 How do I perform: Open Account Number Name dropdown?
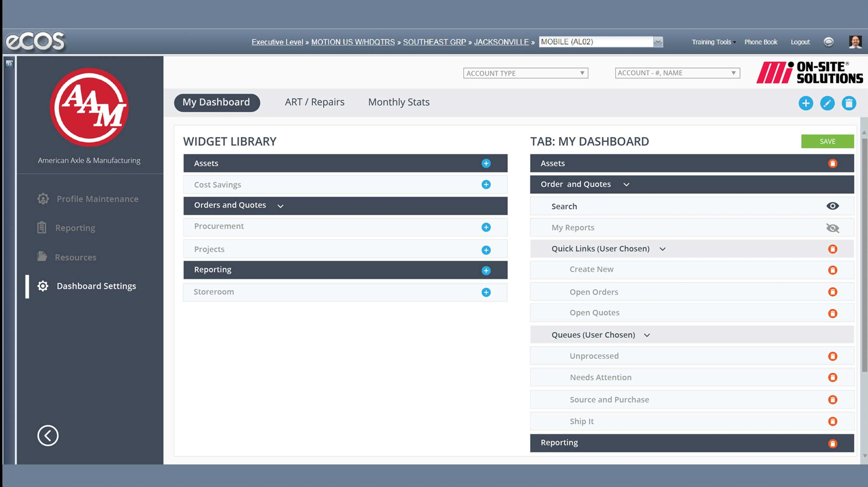(677, 72)
